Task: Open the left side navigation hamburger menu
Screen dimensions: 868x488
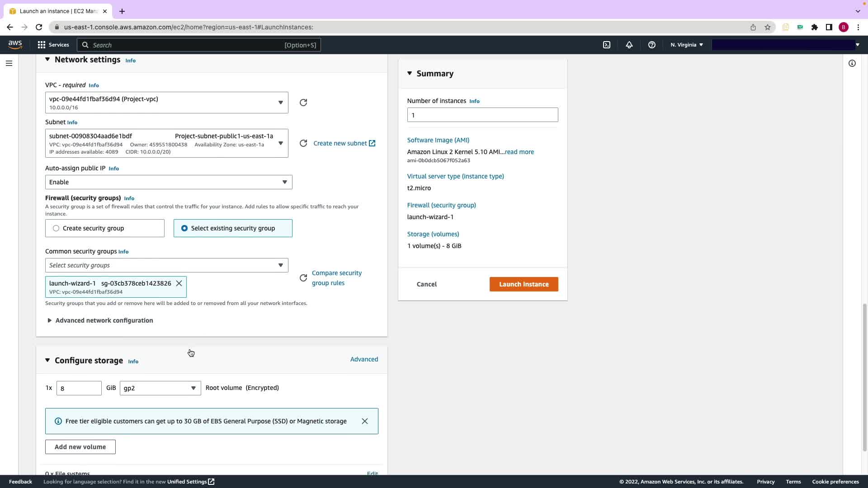Action: pos(9,63)
